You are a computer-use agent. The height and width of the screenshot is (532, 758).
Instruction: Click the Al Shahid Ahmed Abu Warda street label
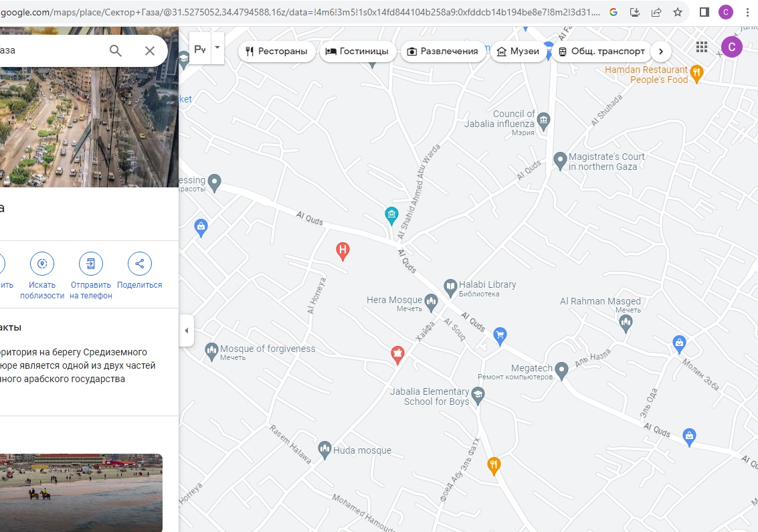pos(419,191)
